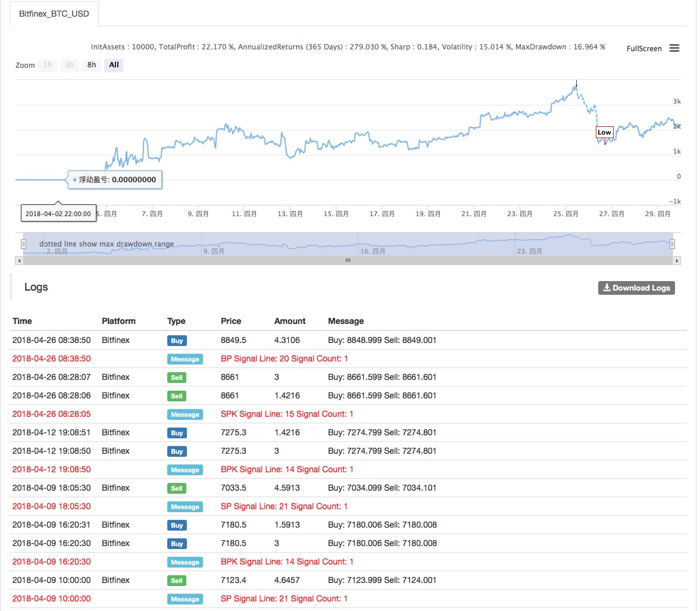This screenshot has width=700, height=611.
Task: Grab the right navigator range handle
Action: [x=673, y=244]
